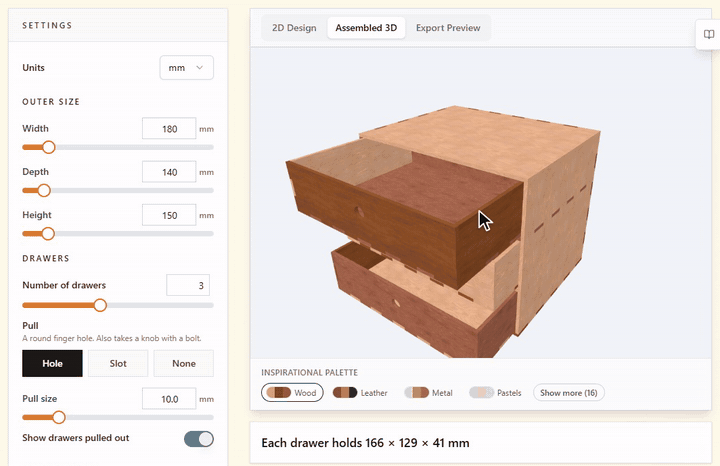Select the Assembled 3D tab
The image size is (720, 466).
(366, 28)
